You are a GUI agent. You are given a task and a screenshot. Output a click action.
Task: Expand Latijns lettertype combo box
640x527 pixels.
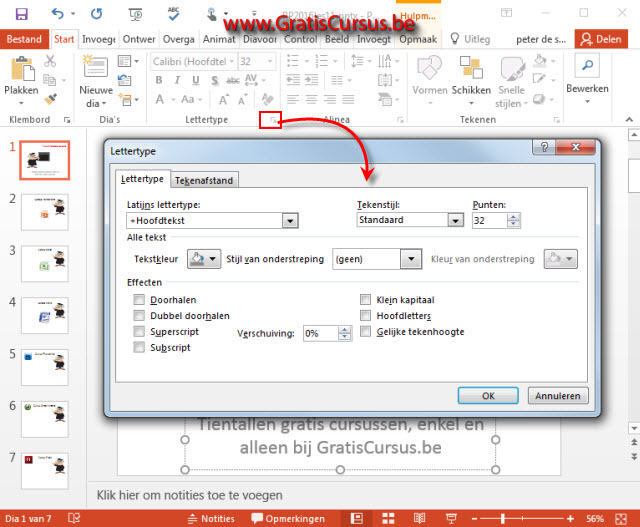[290, 221]
